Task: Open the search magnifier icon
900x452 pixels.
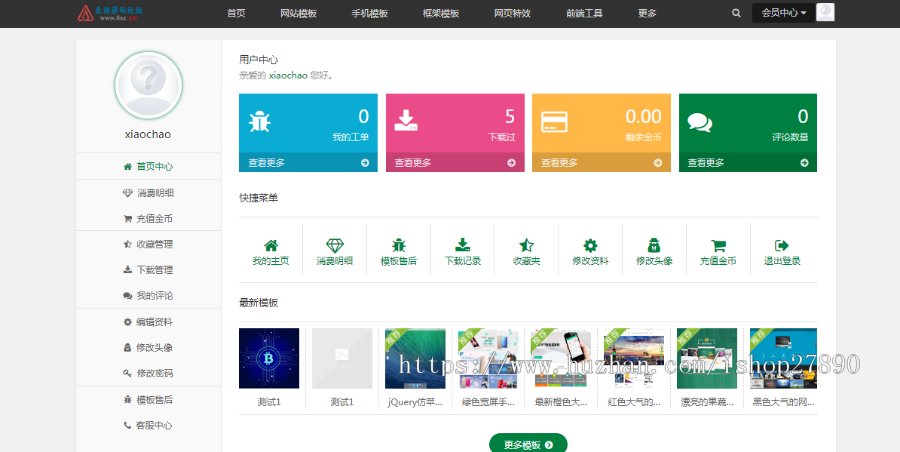Action: coord(736,13)
